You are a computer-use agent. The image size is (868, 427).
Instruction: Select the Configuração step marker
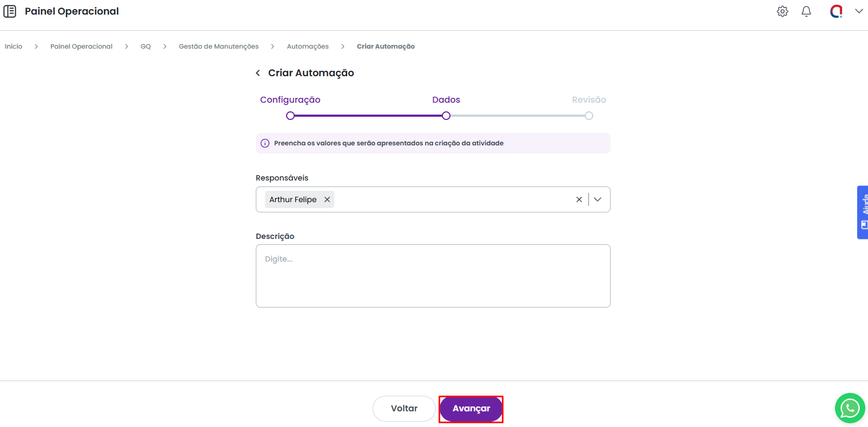[290, 116]
